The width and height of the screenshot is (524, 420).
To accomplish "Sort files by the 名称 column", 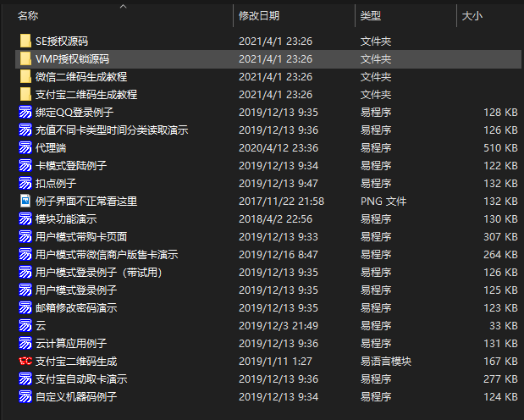I will pos(28,16).
